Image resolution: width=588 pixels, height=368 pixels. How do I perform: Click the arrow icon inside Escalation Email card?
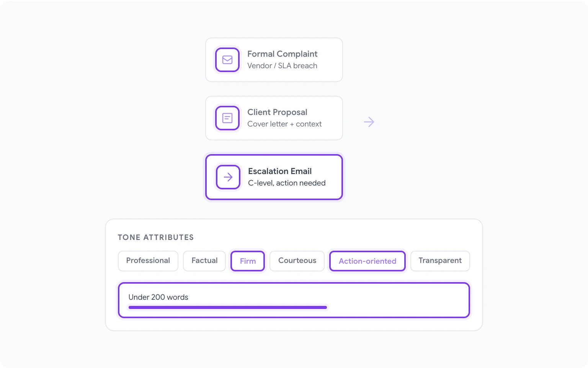click(228, 177)
